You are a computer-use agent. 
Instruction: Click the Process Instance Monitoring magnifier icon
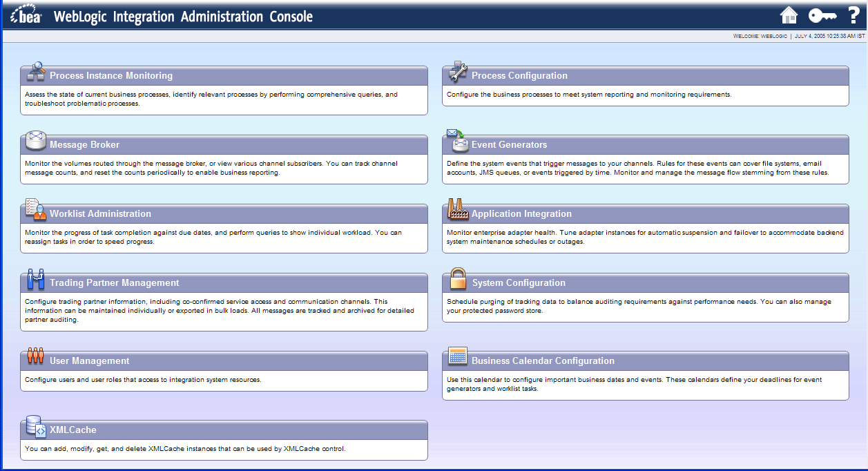(36, 71)
